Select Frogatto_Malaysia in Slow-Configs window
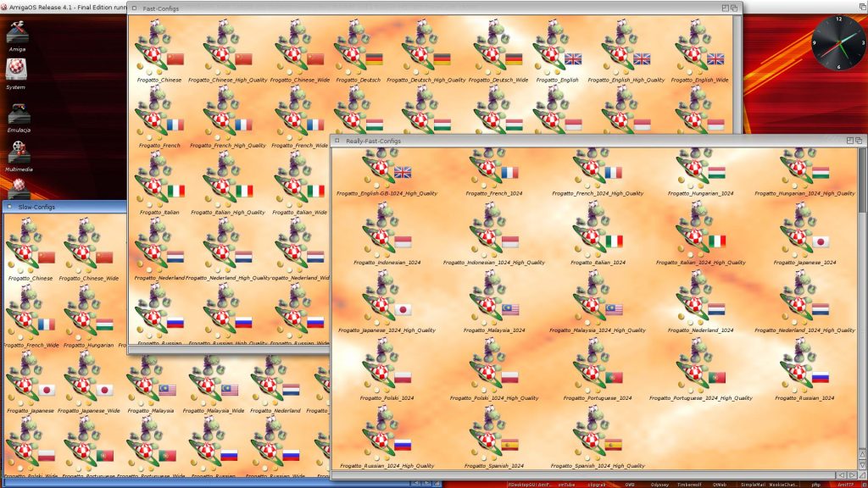Image resolution: width=868 pixels, height=488 pixels. pyautogui.click(x=151, y=382)
